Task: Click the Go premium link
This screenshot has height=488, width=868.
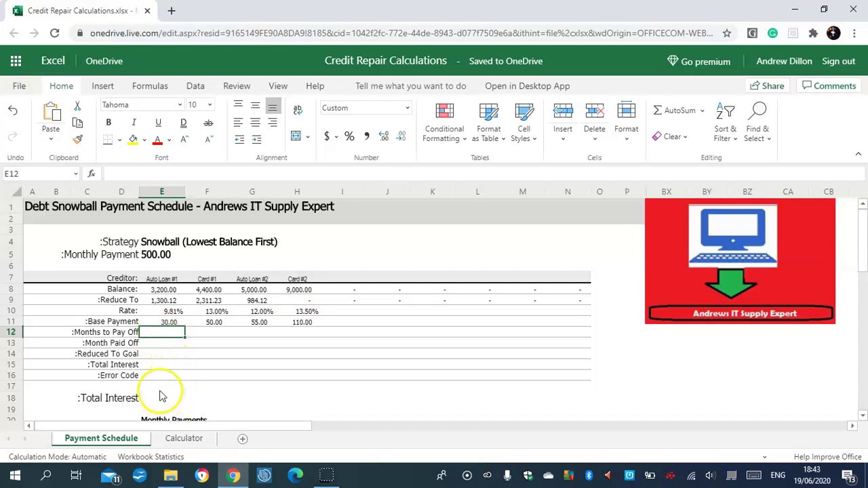Action: point(698,61)
